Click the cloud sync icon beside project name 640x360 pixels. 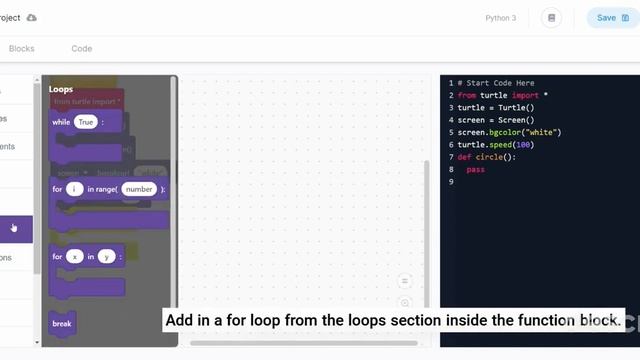[31, 18]
